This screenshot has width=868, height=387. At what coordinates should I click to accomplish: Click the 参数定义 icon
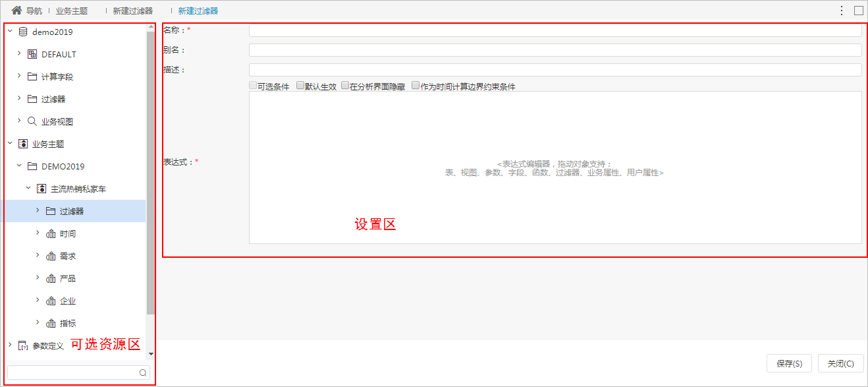click(x=23, y=345)
